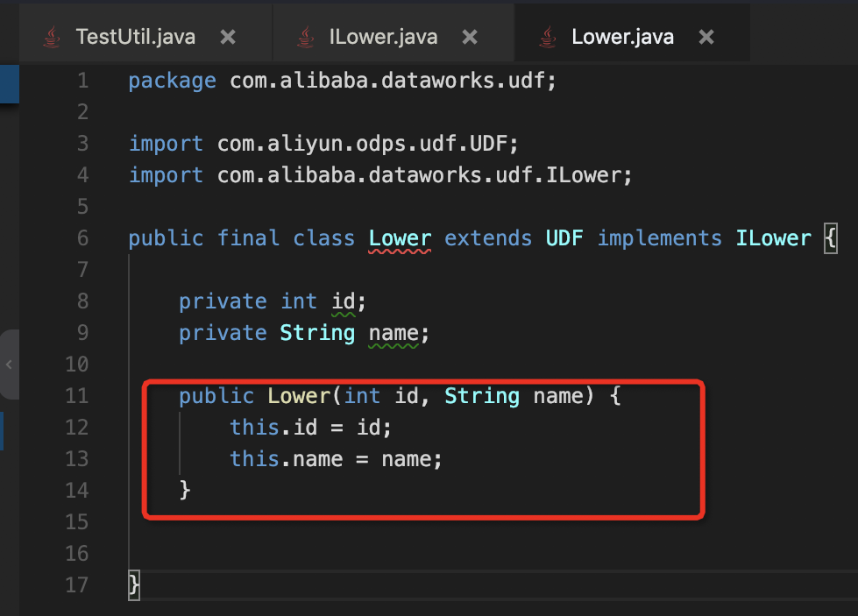Click the Java icon on TestUtil.java tab
This screenshot has width=858, height=616.
tap(53, 37)
